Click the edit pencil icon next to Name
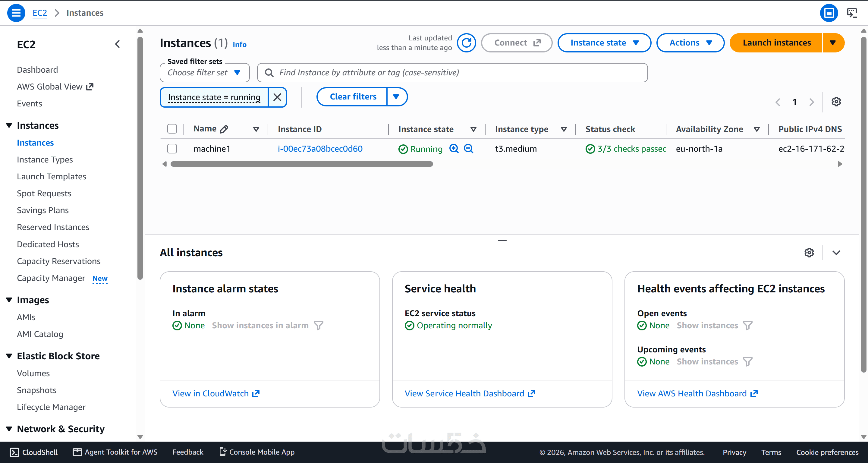 224,129
